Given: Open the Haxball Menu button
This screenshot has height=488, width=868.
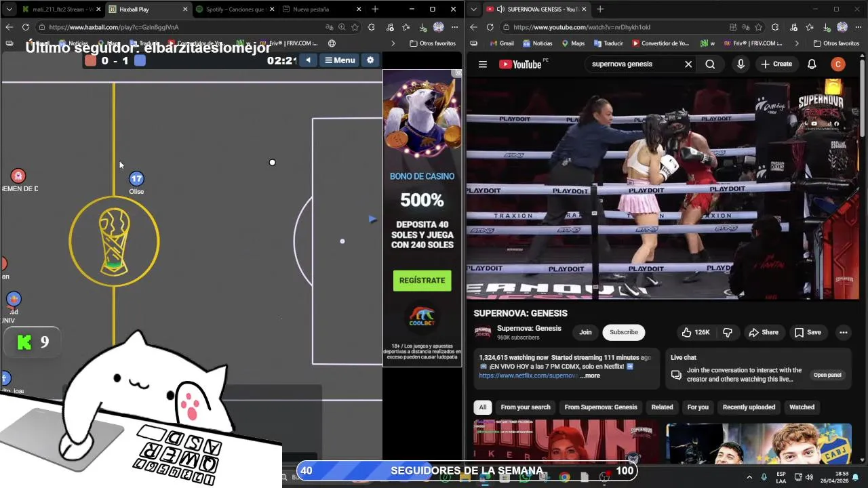Looking at the screenshot, I should click(x=340, y=60).
